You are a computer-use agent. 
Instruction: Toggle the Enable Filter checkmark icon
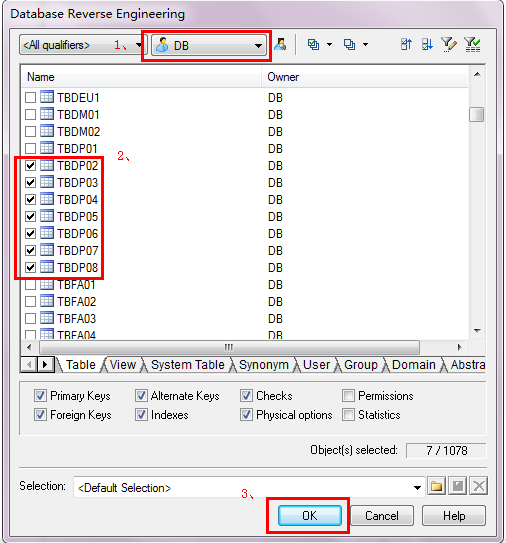click(472, 44)
